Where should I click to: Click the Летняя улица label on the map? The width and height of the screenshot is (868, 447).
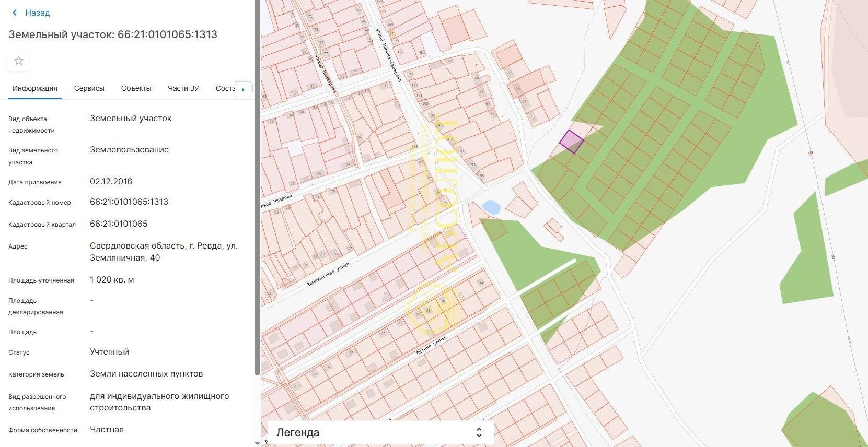click(x=431, y=346)
